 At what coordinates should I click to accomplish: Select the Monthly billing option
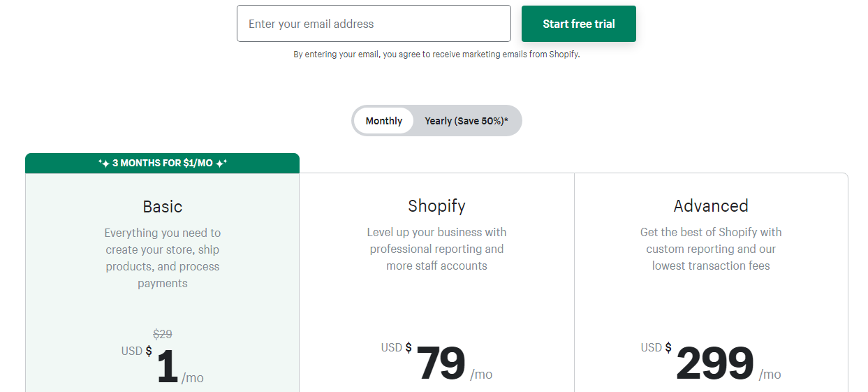(x=383, y=121)
